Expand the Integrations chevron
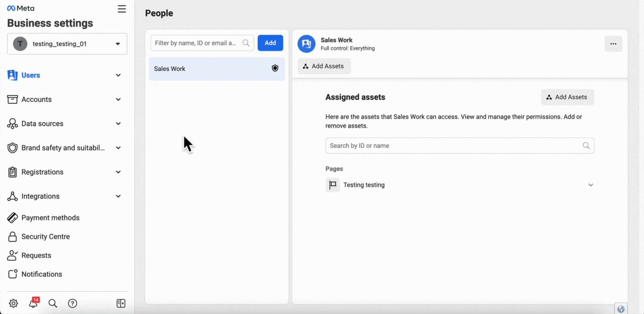The image size is (644, 314). coord(118,196)
